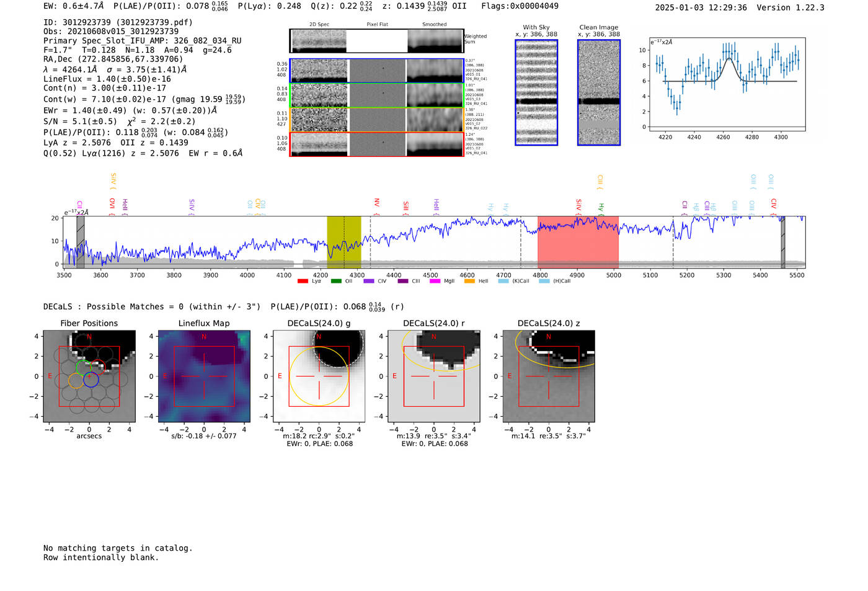The width and height of the screenshot is (868, 591).
Task: Click the red 'N' marker in Lineflux Map
Action: coord(204,337)
